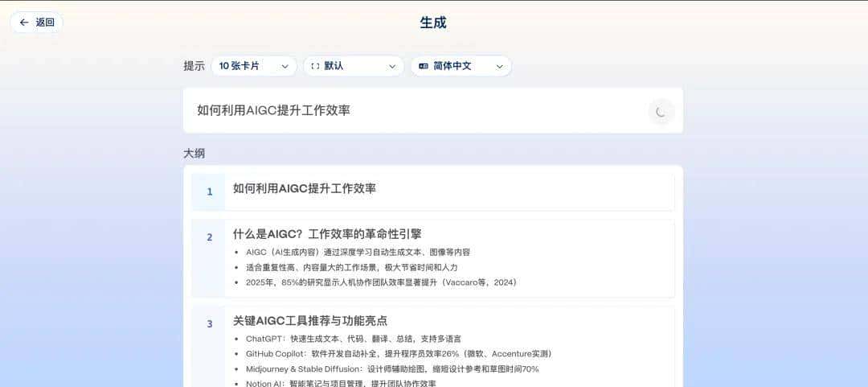The width and height of the screenshot is (868, 387).
Task: Click the brackets icon beside 默认
Action: [316, 66]
